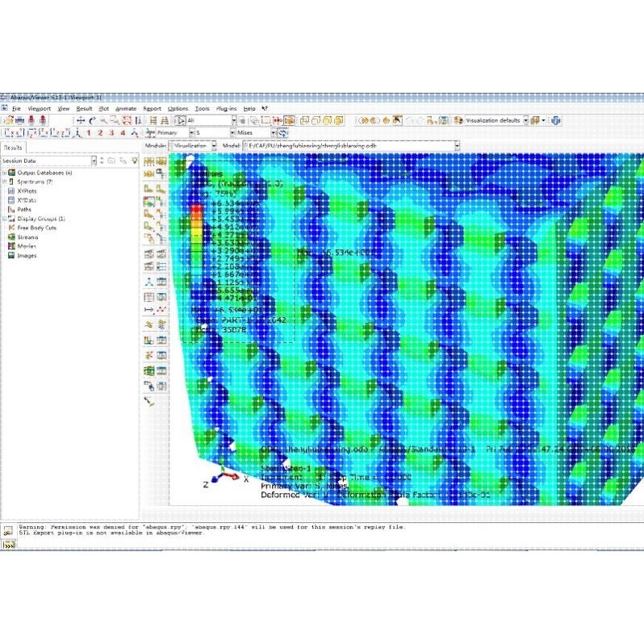This screenshot has width=644, height=644.
Task: Click the blue Python/help icon at toolbar end
Action: coord(556,120)
